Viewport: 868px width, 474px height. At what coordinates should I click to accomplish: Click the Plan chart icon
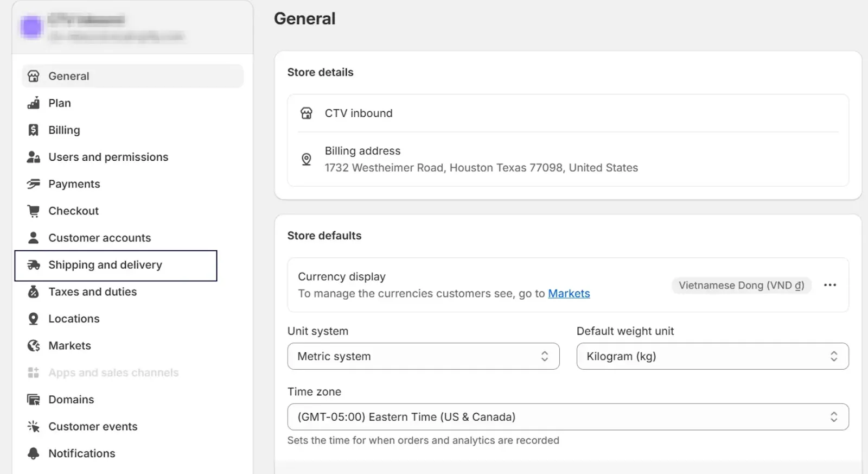click(34, 103)
